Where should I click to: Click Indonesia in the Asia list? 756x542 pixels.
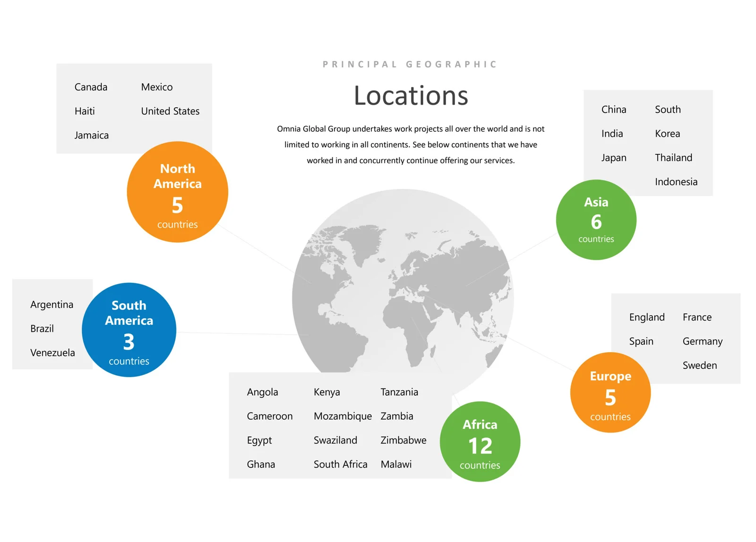point(676,182)
